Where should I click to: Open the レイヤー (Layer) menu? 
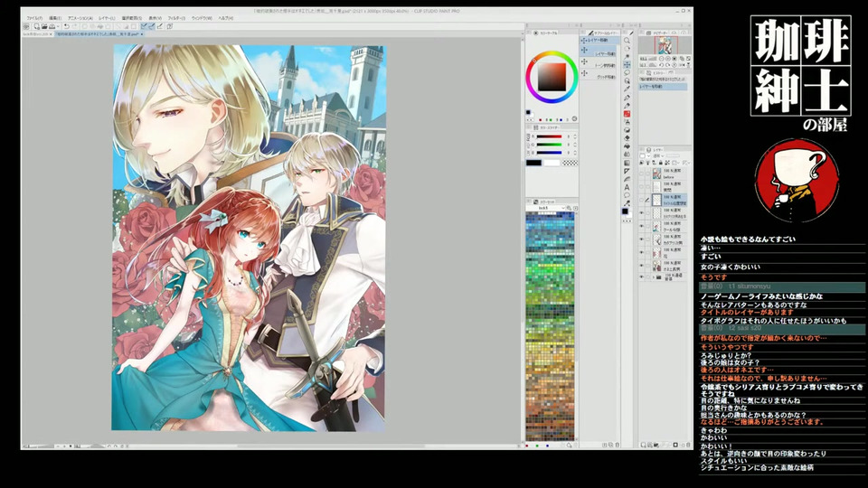tap(107, 18)
